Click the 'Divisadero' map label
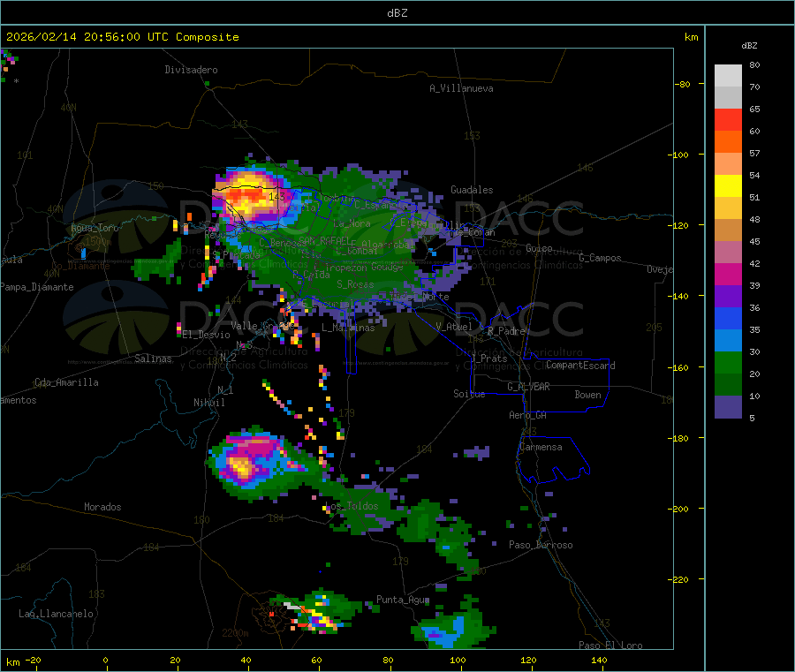The height and width of the screenshot is (672, 795). coord(191,70)
